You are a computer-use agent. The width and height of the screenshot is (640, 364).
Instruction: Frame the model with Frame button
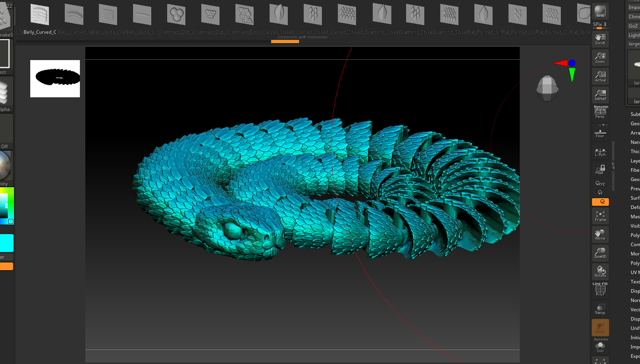click(600, 216)
